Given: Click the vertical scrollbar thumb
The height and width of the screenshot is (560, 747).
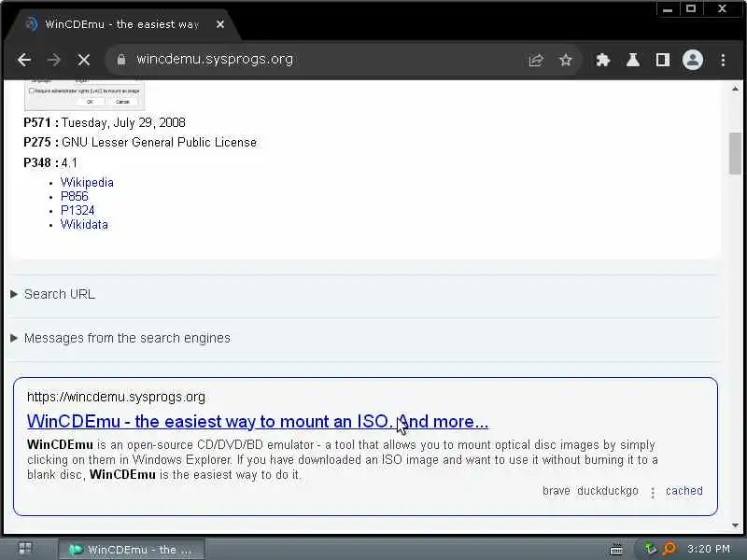Looking at the screenshot, I should [735, 153].
